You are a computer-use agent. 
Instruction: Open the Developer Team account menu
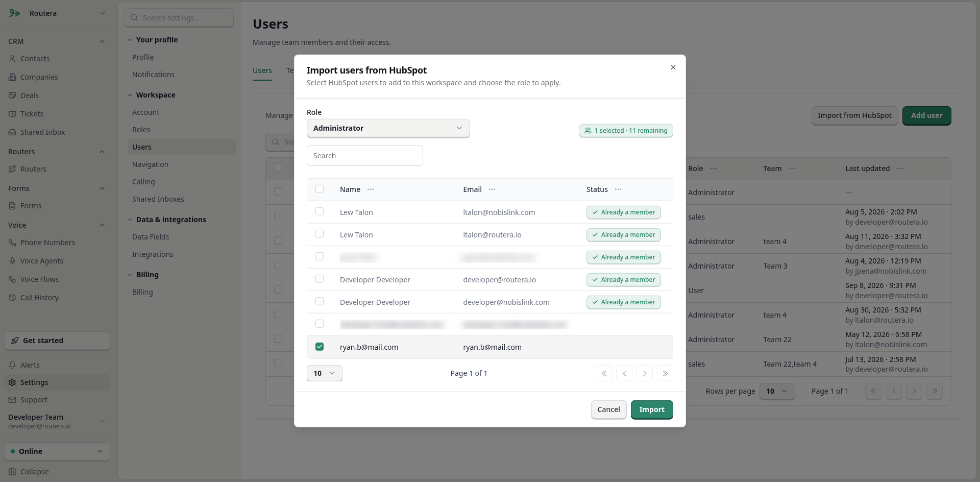(x=57, y=421)
